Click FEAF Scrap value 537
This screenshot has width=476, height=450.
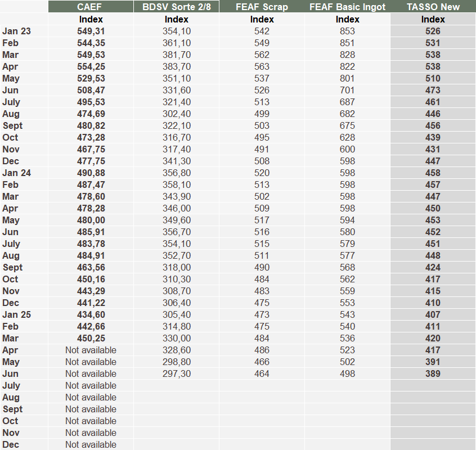262,79
